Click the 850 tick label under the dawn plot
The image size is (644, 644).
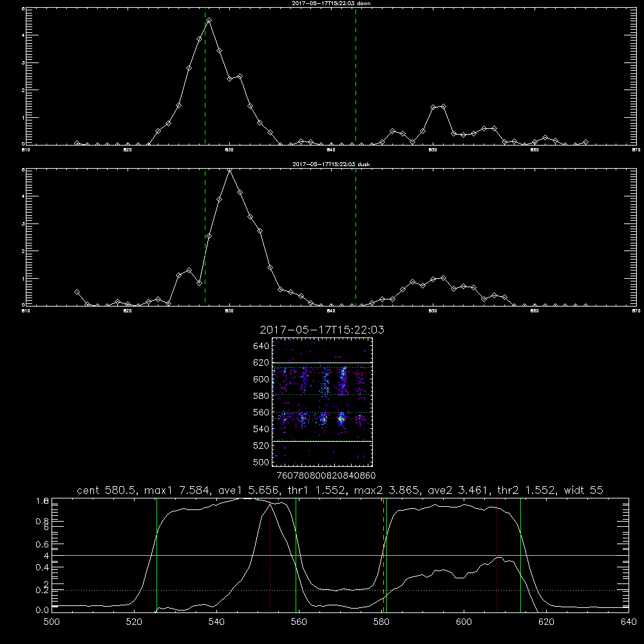[433, 150]
